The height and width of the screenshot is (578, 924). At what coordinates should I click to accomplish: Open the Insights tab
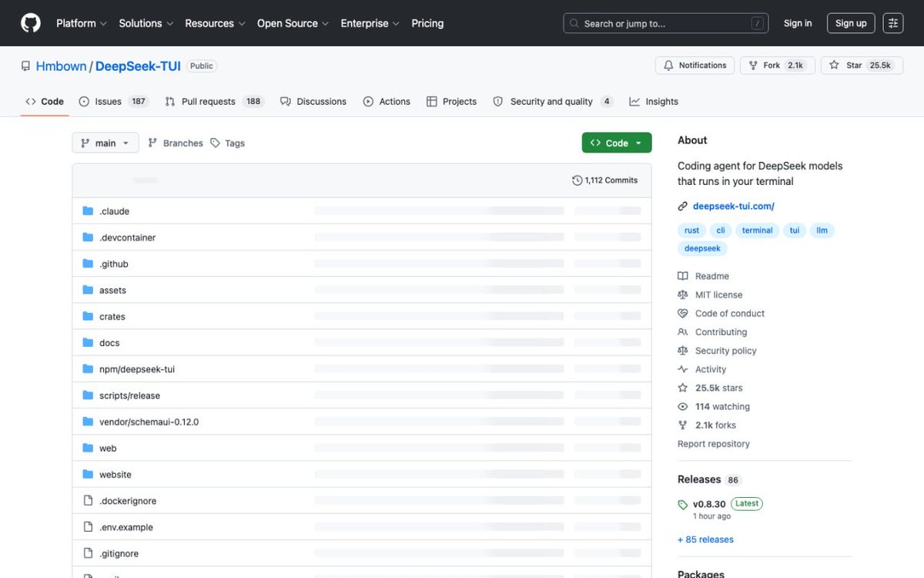point(654,102)
